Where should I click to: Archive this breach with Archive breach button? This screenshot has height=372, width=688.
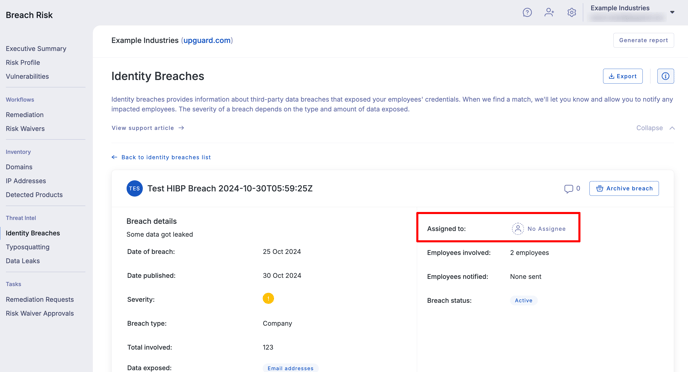click(x=624, y=189)
